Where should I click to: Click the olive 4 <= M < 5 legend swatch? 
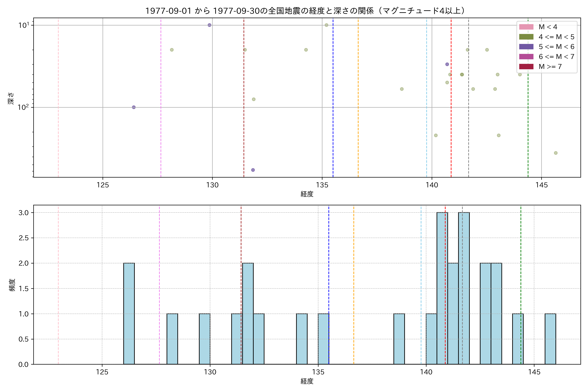526,37
